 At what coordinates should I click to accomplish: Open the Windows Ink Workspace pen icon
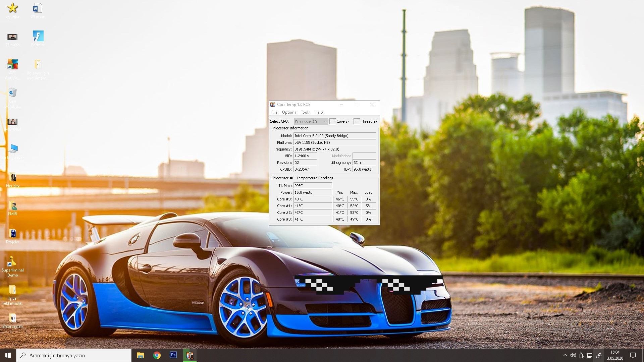[x=599, y=355]
